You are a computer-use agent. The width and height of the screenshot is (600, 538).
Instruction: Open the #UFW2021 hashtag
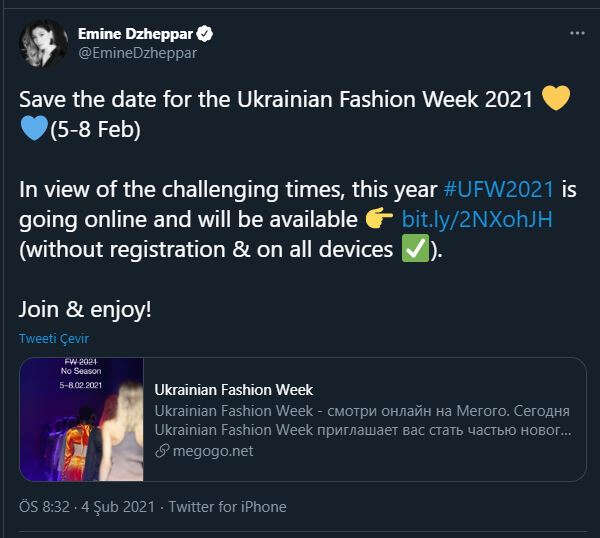498,190
